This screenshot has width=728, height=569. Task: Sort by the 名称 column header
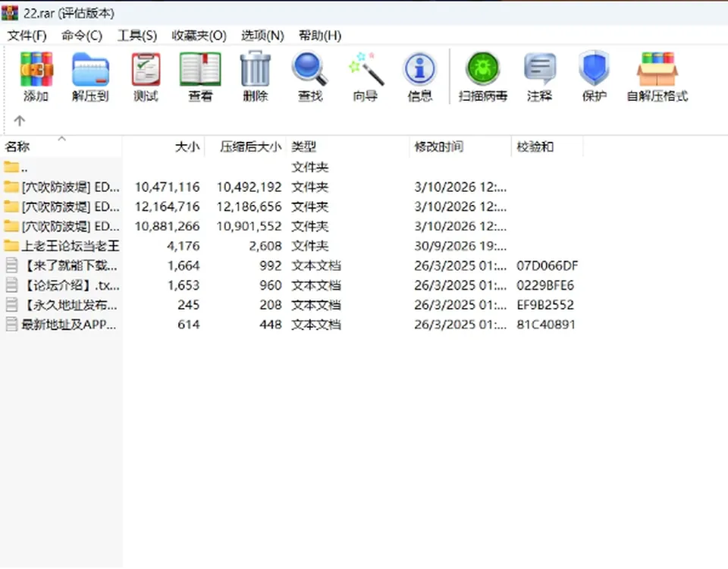(61, 146)
